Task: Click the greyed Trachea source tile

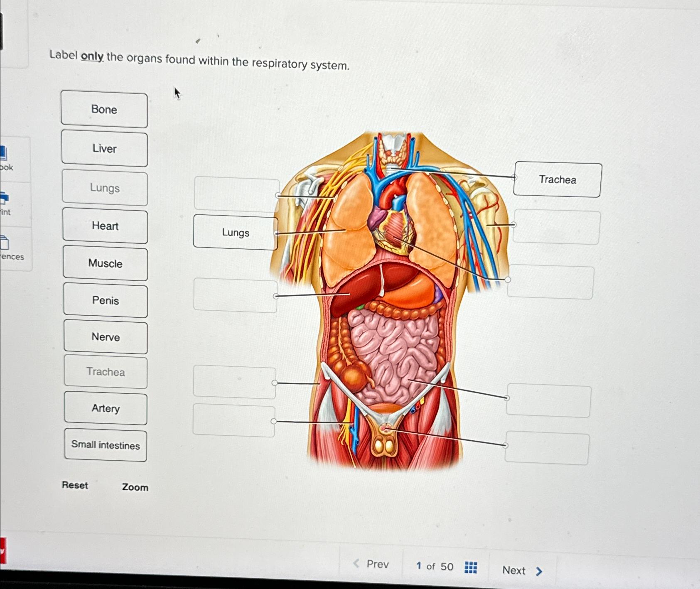Action: [x=106, y=371]
